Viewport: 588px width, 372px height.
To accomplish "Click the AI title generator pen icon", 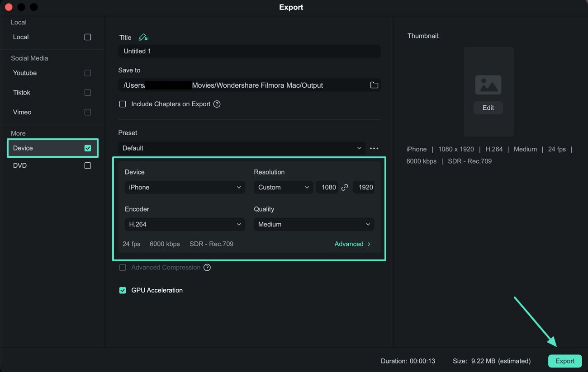I will [143, 38].
